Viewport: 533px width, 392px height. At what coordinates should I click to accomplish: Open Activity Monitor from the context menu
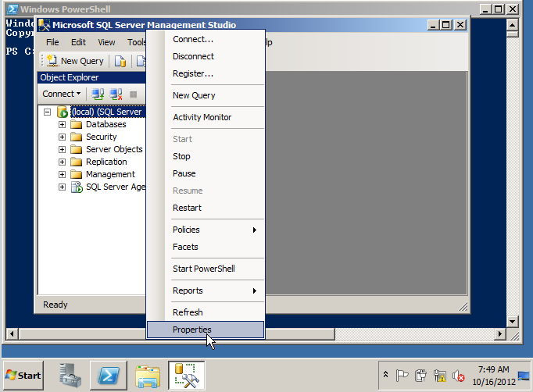point(206,117)
